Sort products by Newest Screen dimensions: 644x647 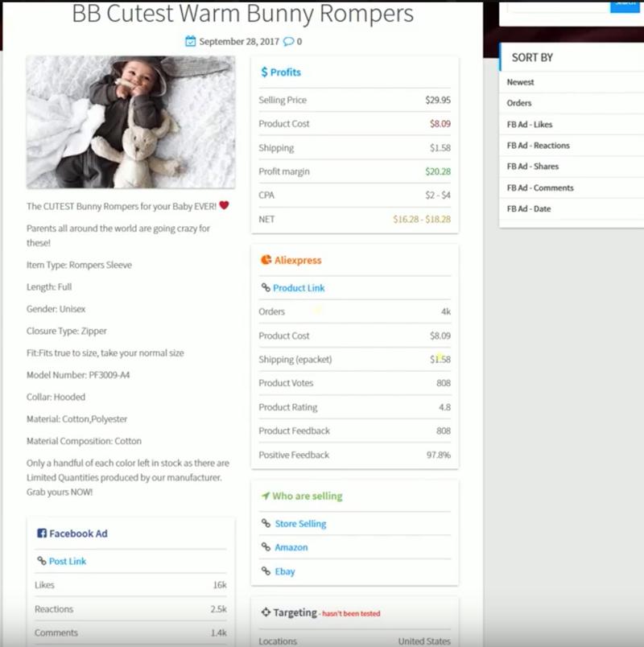coord(521,82)
